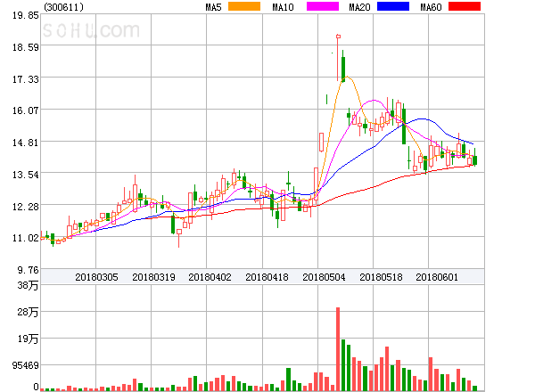This screenshot has height=392, width=535.
Task: Click the 20180319 date label
Action: tap(153, 277)
